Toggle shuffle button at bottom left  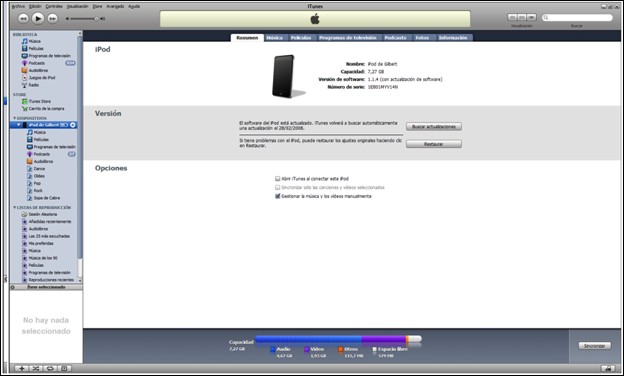(36, 368)
